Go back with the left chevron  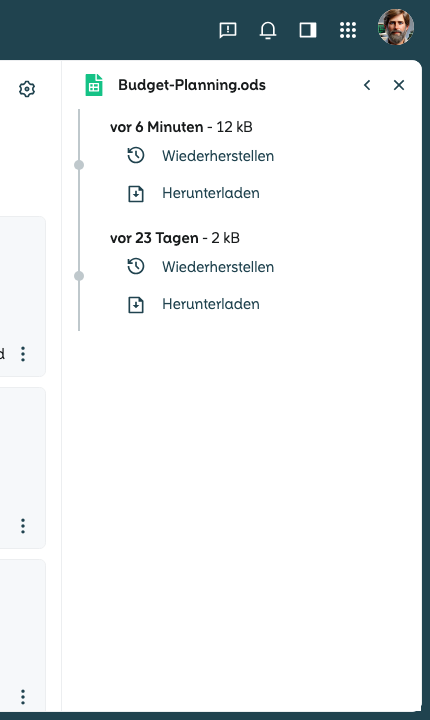click(367, 85)
